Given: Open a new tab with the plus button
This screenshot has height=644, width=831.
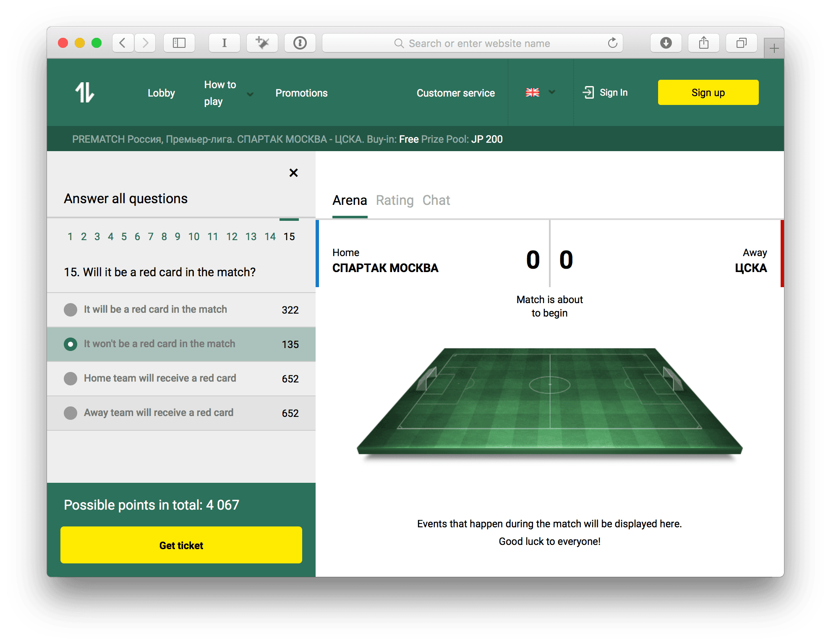Looking at the screenshot, I should coord(774,48).
